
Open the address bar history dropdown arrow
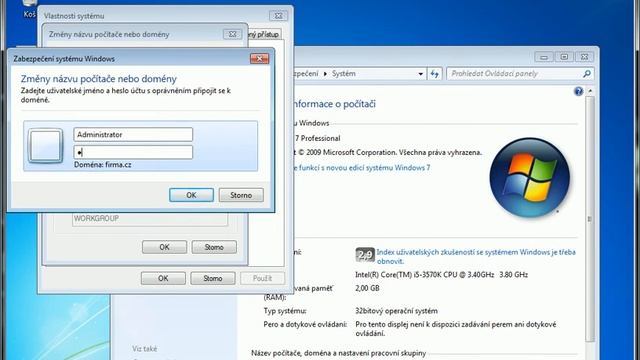(x=420, y=74)
